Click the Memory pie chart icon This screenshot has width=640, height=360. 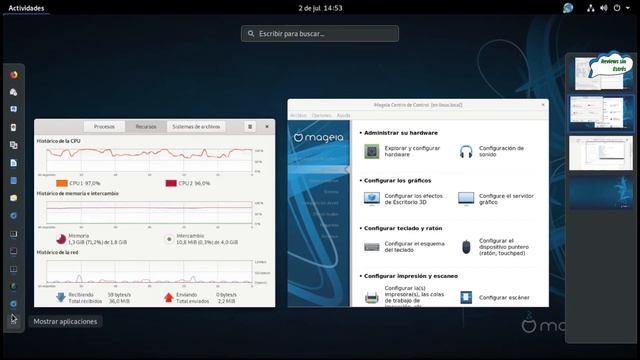[x=61, y=239]
